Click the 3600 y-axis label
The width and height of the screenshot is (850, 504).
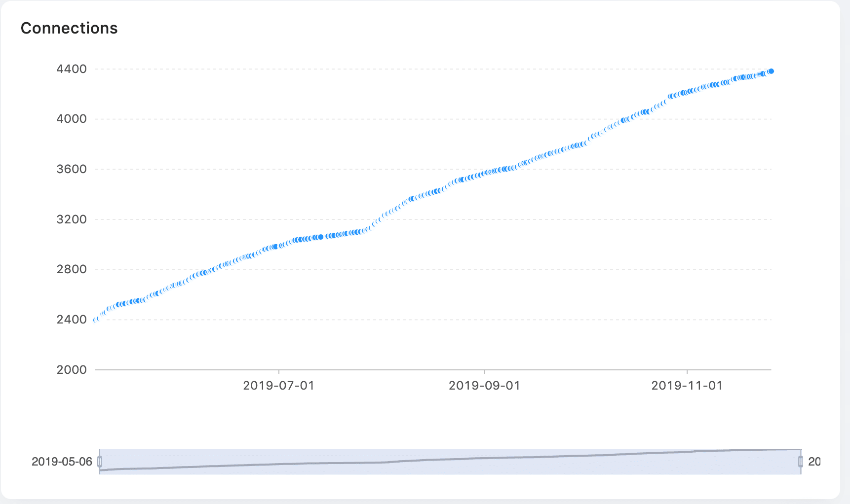(x=72, y=169)
